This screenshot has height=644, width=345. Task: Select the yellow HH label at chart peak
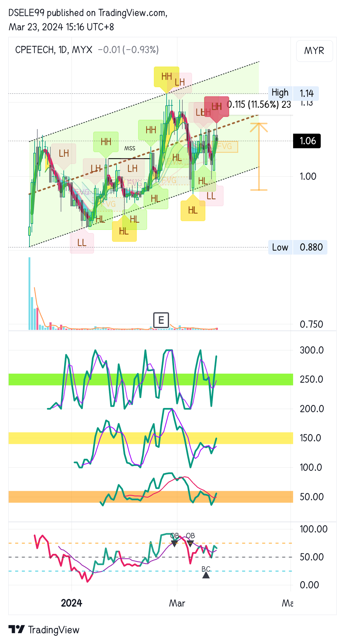(167, 77)
